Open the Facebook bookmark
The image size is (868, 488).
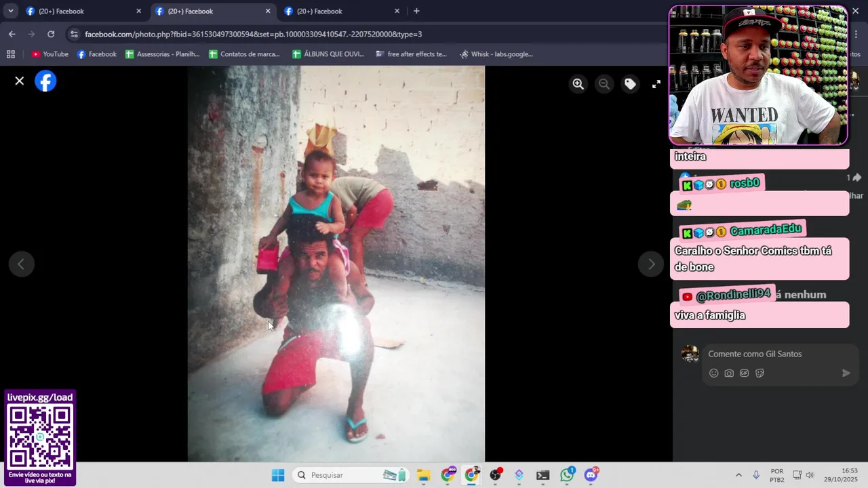click(x=96, y=54)
